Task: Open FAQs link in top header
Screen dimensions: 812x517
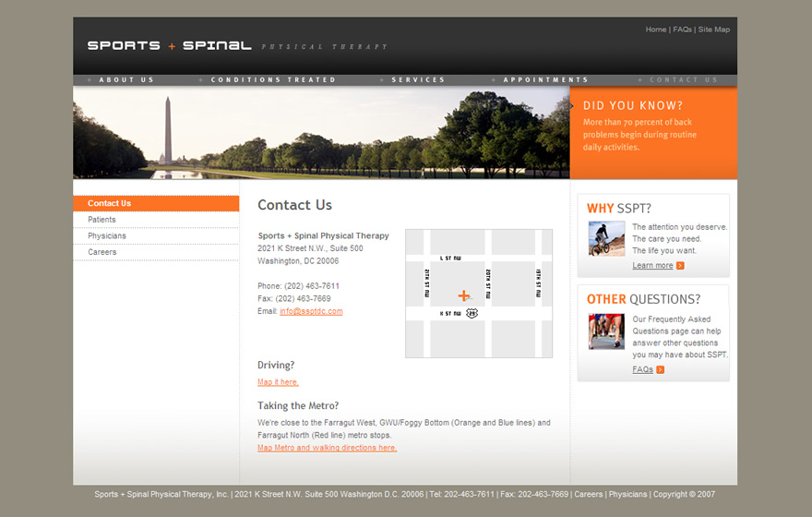Action: tap(682, 30)
